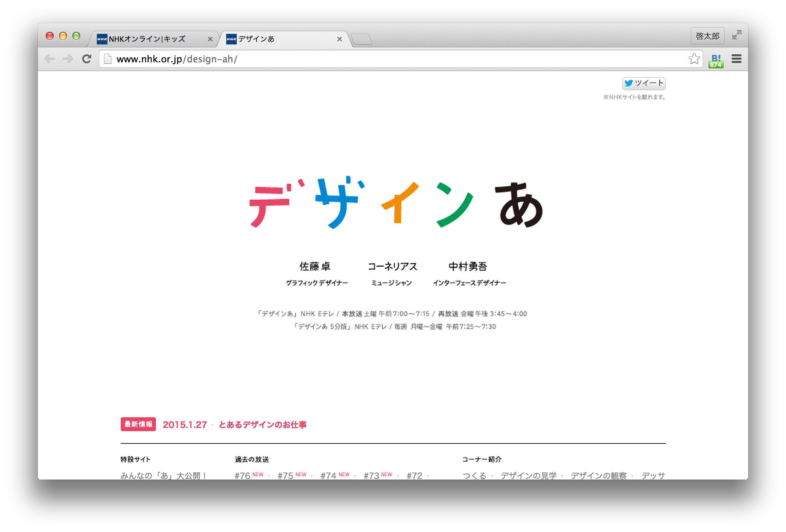Image resolution: width=786 pixels, height=532 pixels.
Task: Click the date 2015.1.27
Action: (185, 425)
